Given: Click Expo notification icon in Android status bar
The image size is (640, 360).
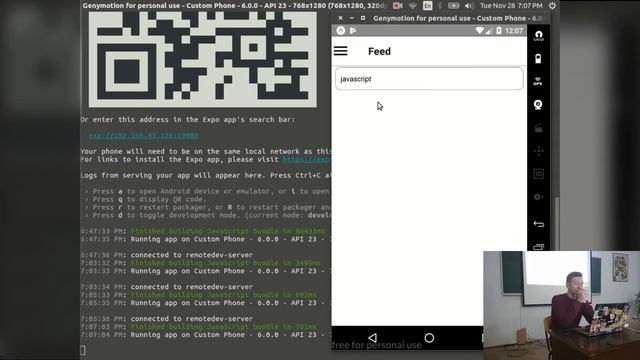Looking at the screenshot, I should click(340, 31).
